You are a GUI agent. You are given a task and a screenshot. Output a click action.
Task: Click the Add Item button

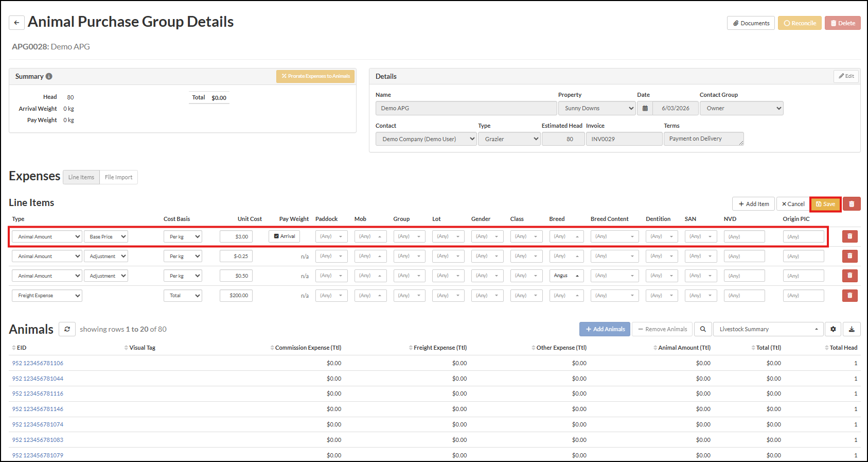tap(753, 204)
